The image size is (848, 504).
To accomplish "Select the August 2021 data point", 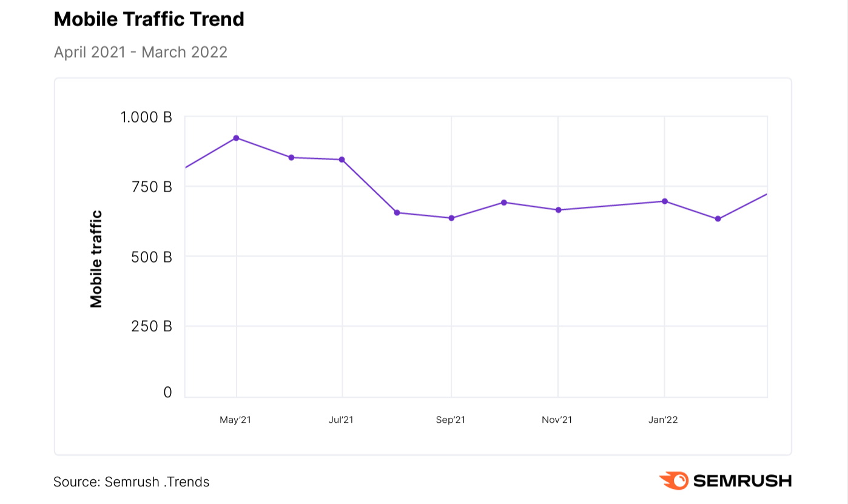I will click(397, 212).
